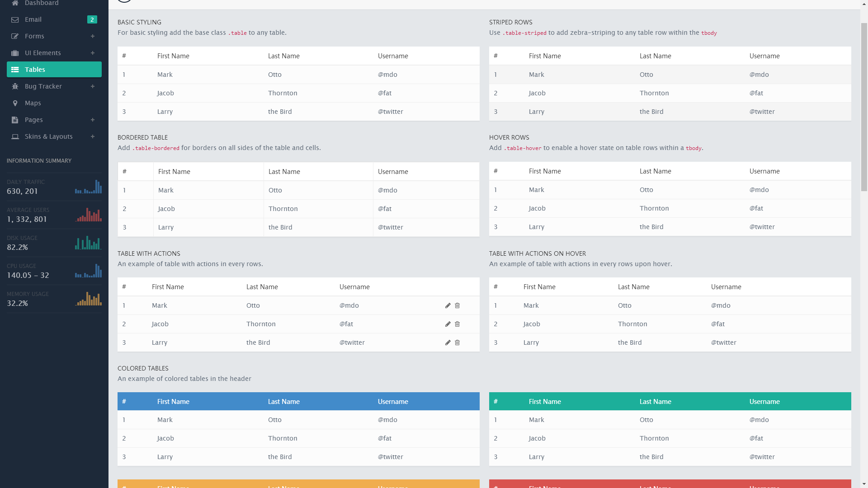Click the trash icon in Larry's row
The width and height of the screenshot is (868, 488).
[457, 343]
